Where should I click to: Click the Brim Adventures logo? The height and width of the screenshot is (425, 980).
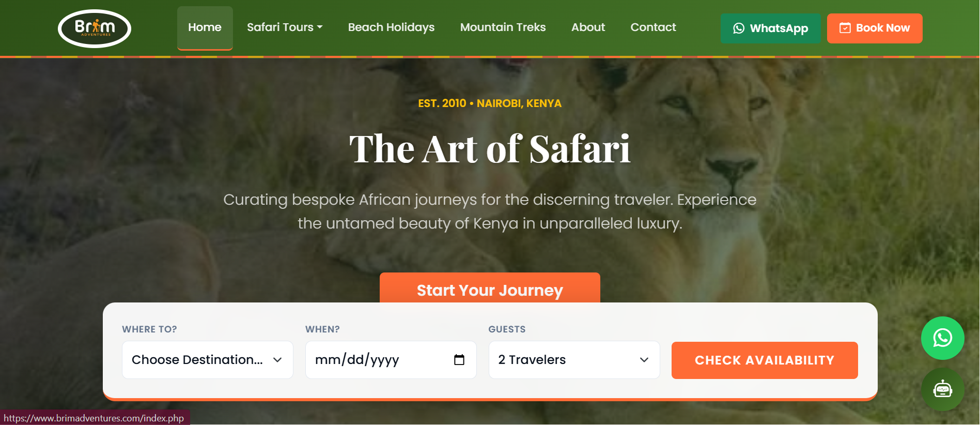coord(95,28)
